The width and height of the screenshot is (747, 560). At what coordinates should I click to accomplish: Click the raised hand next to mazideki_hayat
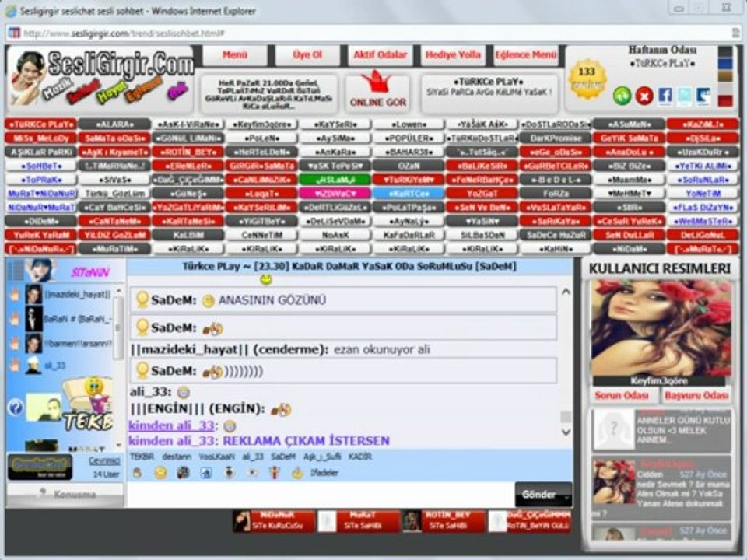pyautogui.click(x=16, y=294)
